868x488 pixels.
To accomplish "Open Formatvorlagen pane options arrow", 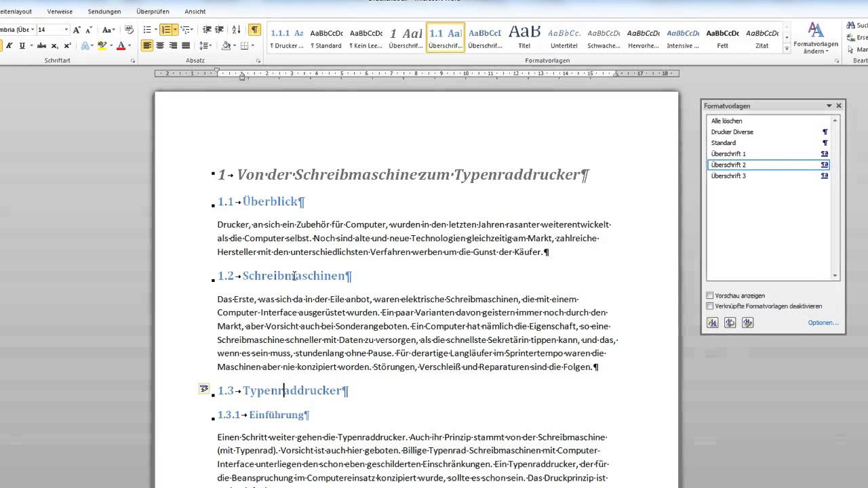I will pos(829,106).
